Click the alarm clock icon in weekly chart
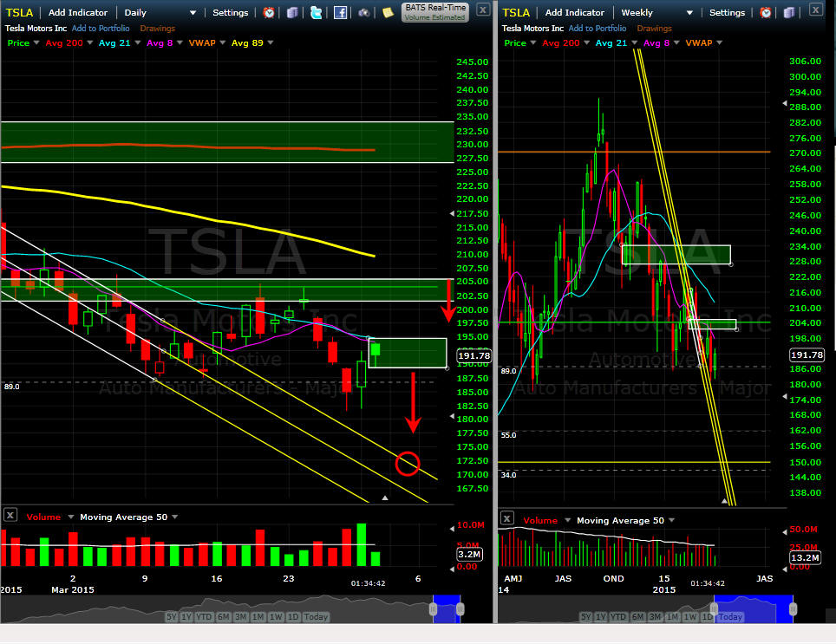 coord(766,12)
